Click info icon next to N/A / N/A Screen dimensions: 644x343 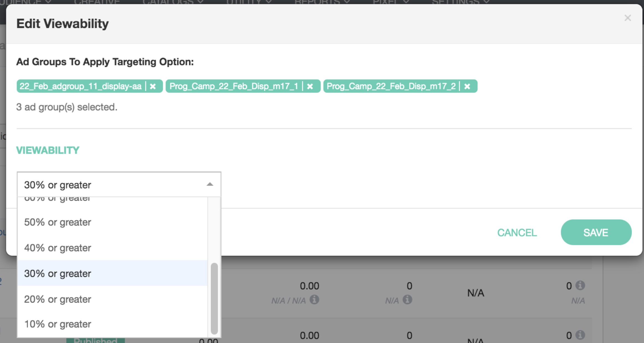tap(314, 300)
